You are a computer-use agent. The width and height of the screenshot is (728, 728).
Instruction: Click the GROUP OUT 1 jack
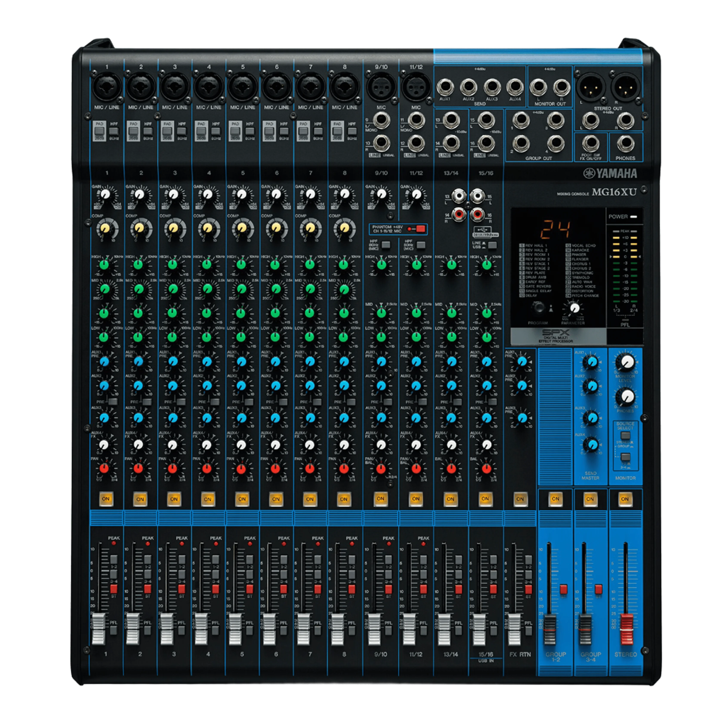(x=521, y=120)
